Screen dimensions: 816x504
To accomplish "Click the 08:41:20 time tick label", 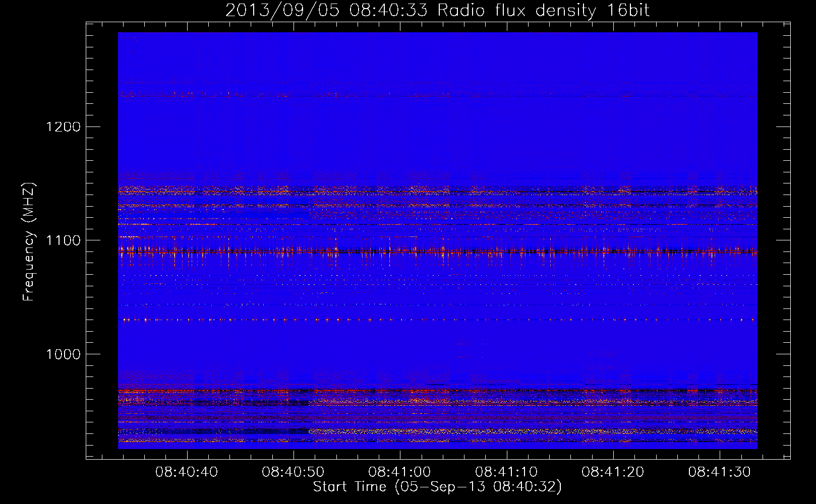I will [613, 472].
